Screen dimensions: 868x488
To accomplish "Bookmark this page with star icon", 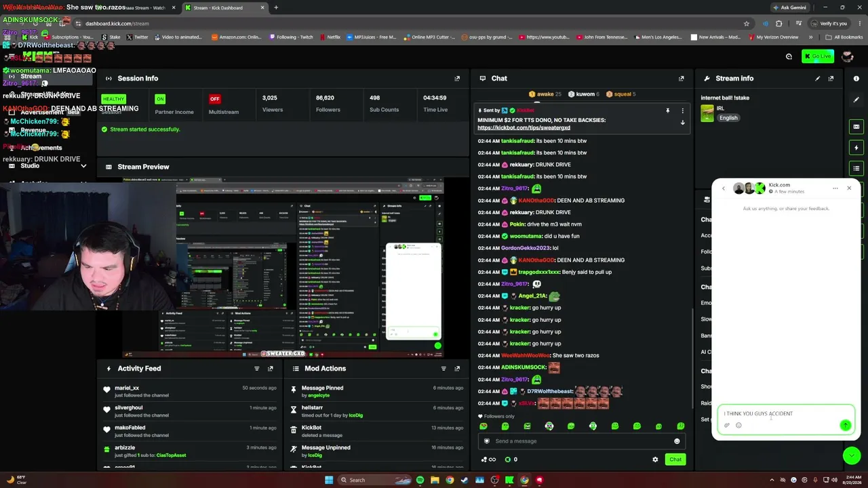I will coord(747,23).
